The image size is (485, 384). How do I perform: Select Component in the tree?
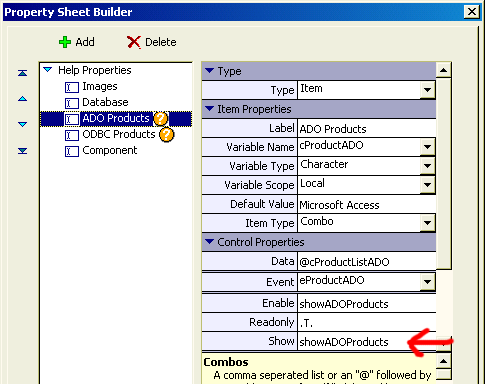tap(110, 151)
